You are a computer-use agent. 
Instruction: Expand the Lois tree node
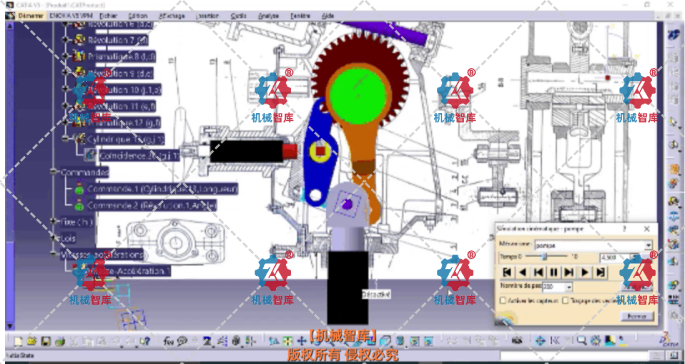[53, 238]
